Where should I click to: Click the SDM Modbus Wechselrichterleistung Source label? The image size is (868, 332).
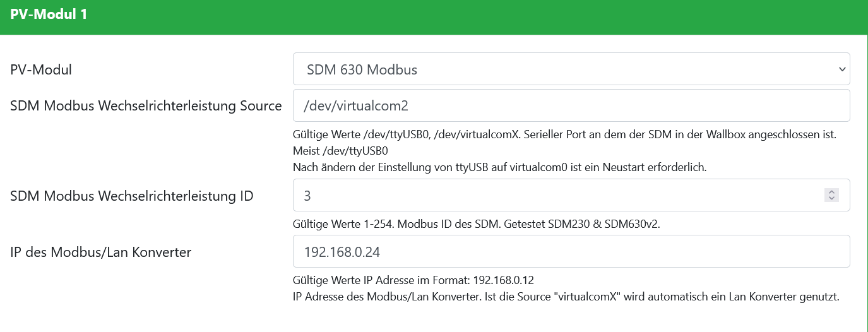(146, 106)
